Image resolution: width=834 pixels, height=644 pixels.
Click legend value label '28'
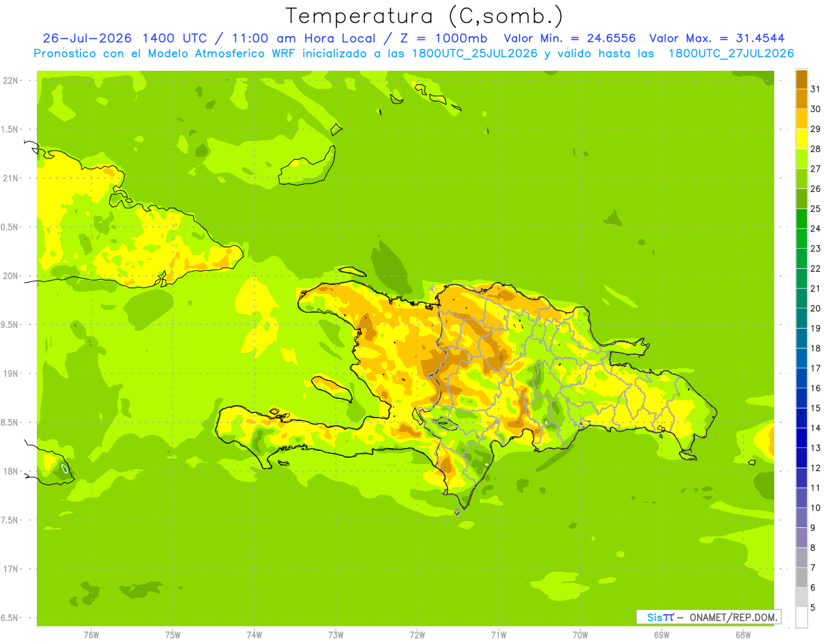815,149
